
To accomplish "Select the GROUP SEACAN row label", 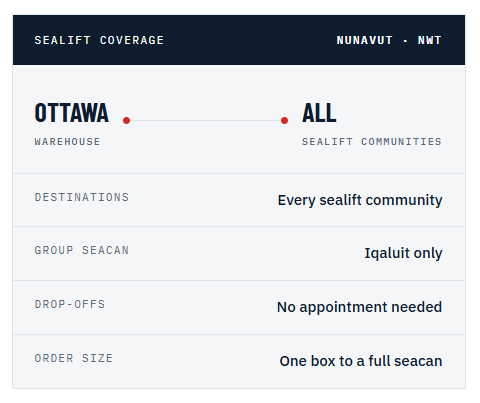I will (82, 250).
